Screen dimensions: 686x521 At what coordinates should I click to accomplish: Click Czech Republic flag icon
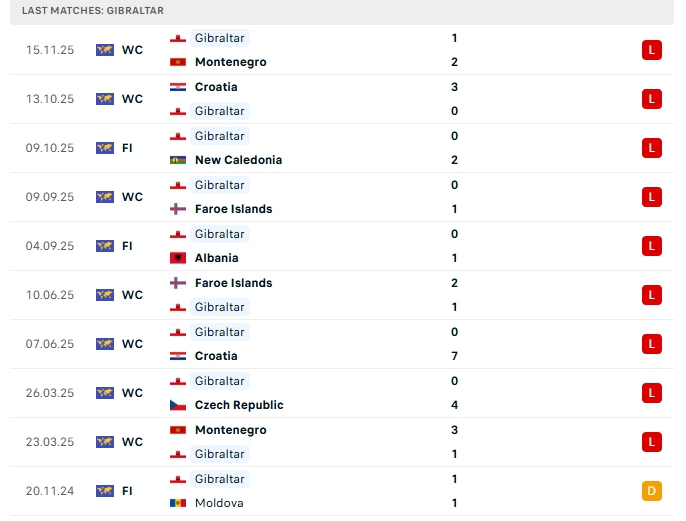(x=177, y=405)
